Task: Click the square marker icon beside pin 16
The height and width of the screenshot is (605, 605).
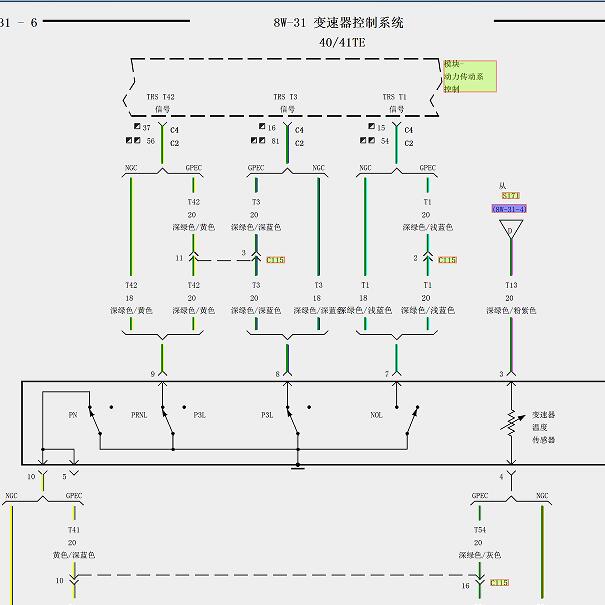Action: 262,126
